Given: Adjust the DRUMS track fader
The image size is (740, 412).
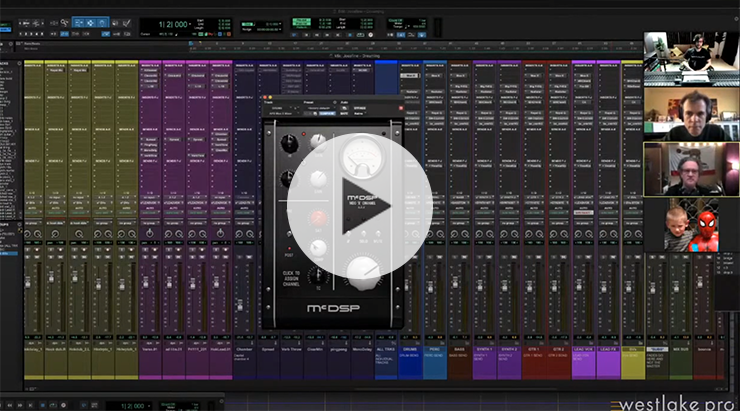Looking at the screenshot, I should [x=405, y=286].
